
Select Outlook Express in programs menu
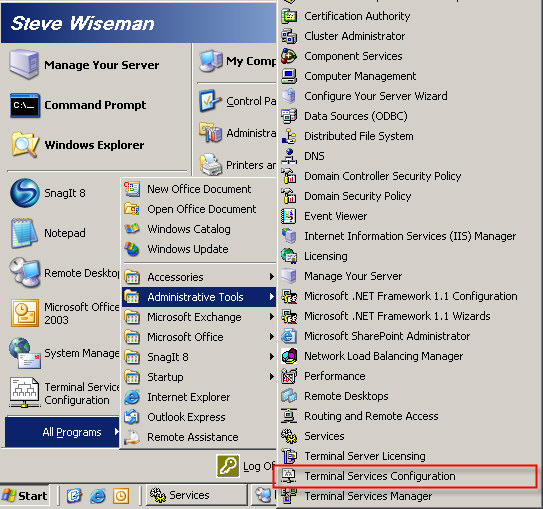(x=199, y=417)
